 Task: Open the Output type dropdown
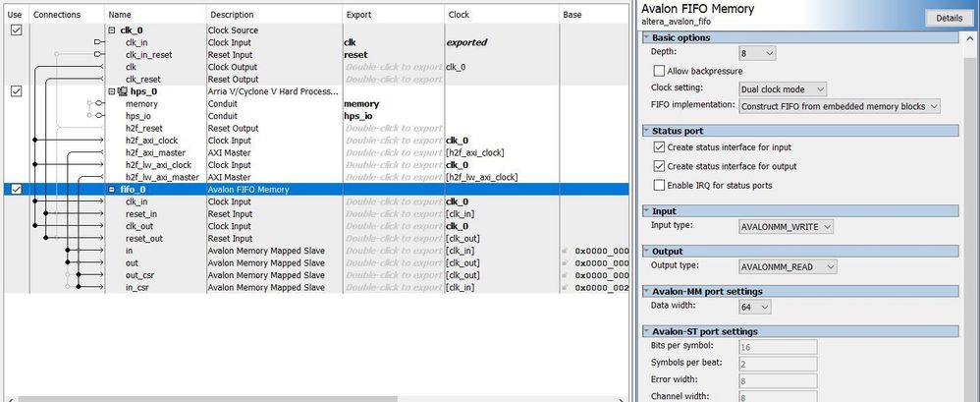click(787, 267)
